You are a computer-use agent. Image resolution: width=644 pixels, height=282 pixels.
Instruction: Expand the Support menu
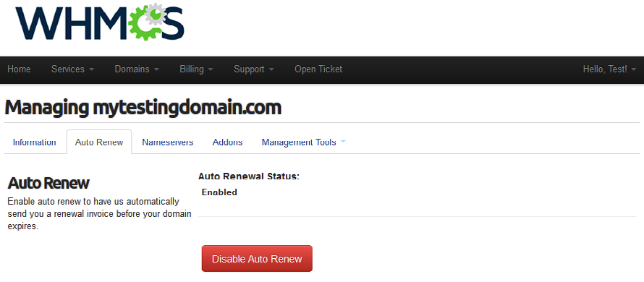[254, 69]
